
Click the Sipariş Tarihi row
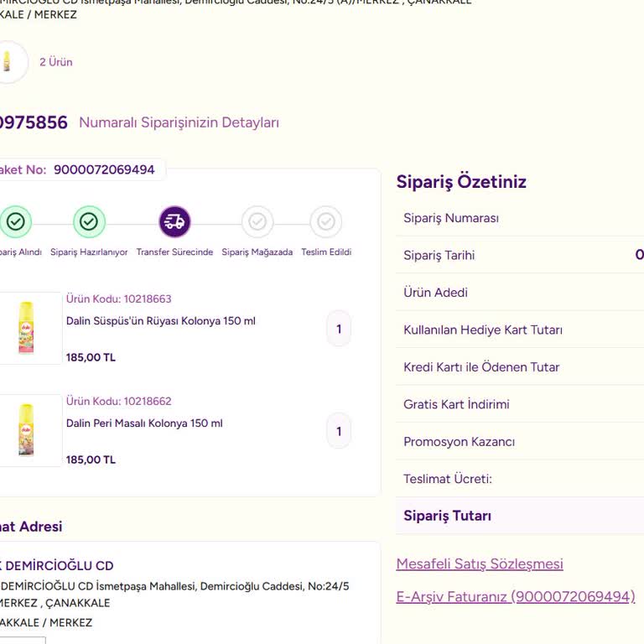[x=520, y=255]
